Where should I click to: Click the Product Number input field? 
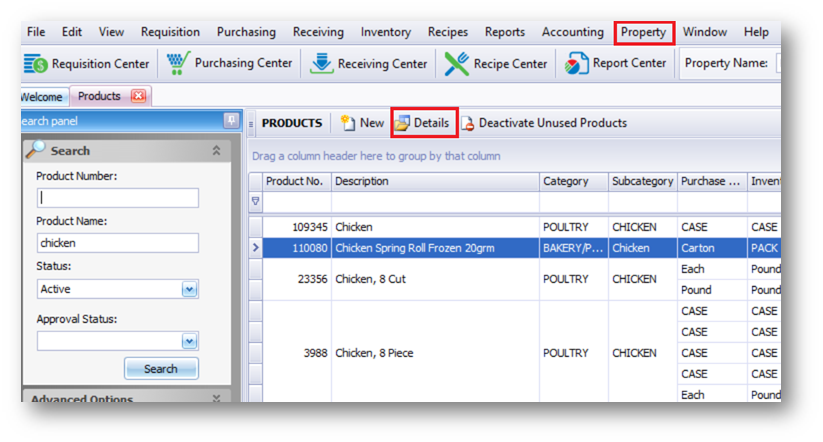[118, 197]
